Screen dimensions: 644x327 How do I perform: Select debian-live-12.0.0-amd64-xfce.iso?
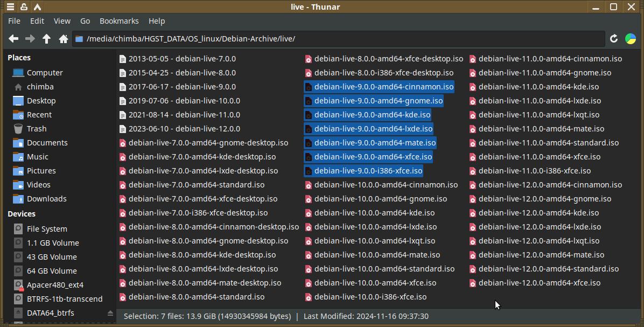point(535,283)
